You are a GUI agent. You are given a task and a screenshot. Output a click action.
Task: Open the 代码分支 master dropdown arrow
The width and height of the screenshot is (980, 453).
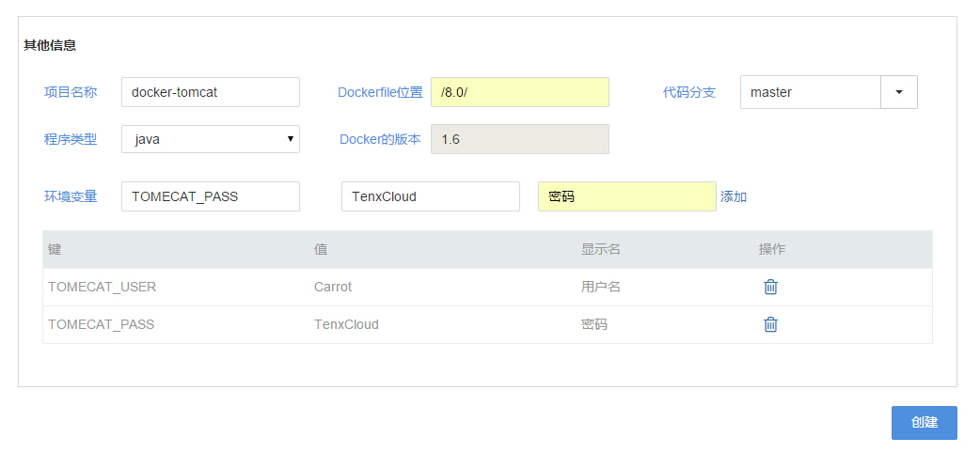coord(899,92)
